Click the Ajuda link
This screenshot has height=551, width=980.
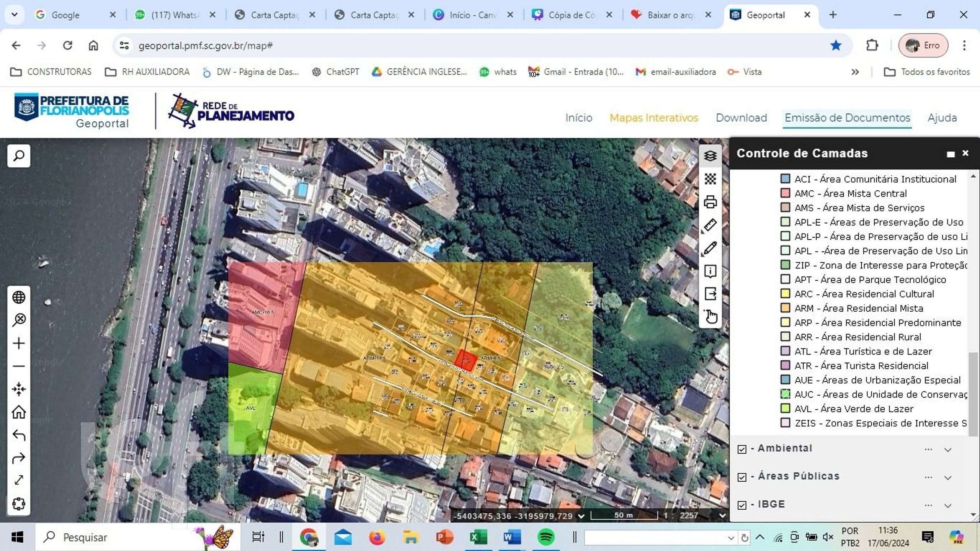pyautogui.click(x=942, y=118)
